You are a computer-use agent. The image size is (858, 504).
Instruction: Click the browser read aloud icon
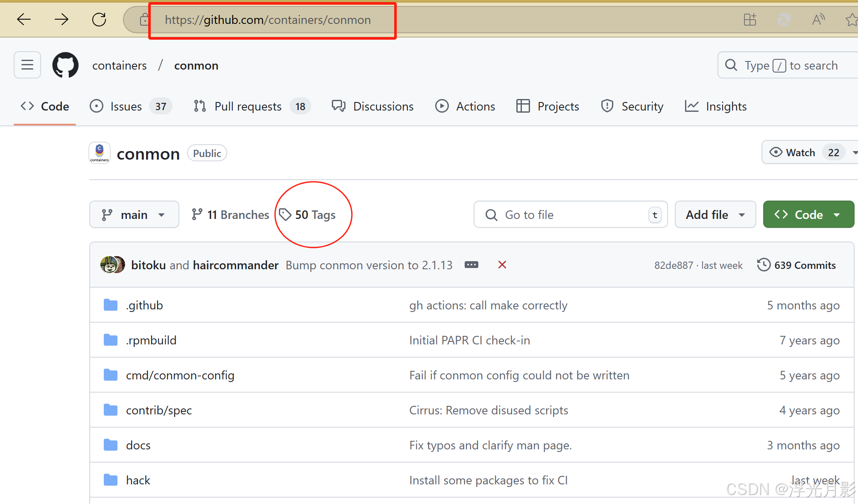[x=818, y=20]
